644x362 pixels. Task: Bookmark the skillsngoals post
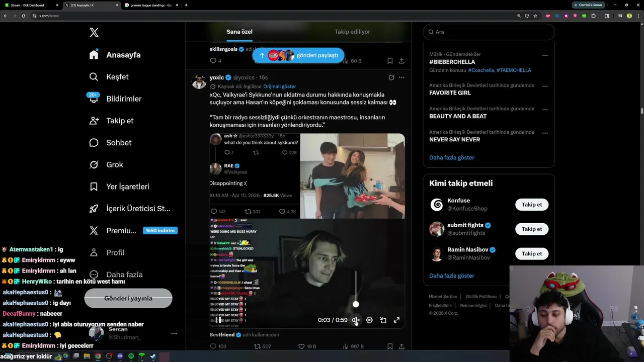[390, 61]
